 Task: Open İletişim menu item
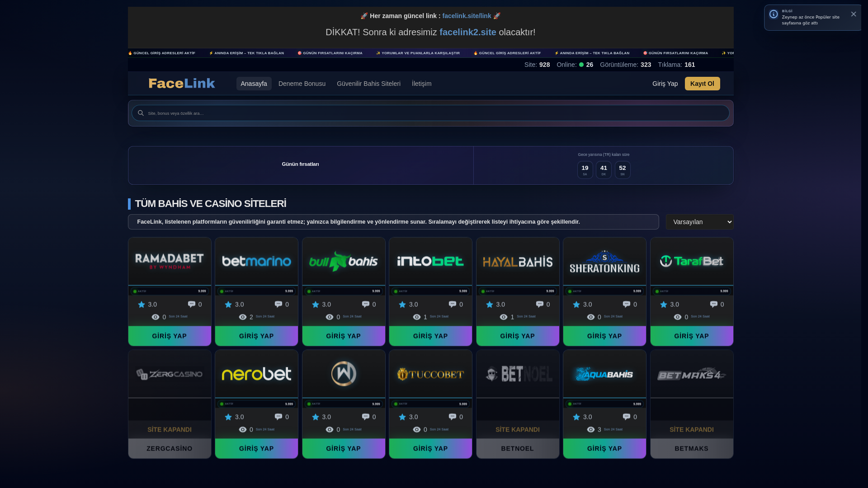pos(421,84)
